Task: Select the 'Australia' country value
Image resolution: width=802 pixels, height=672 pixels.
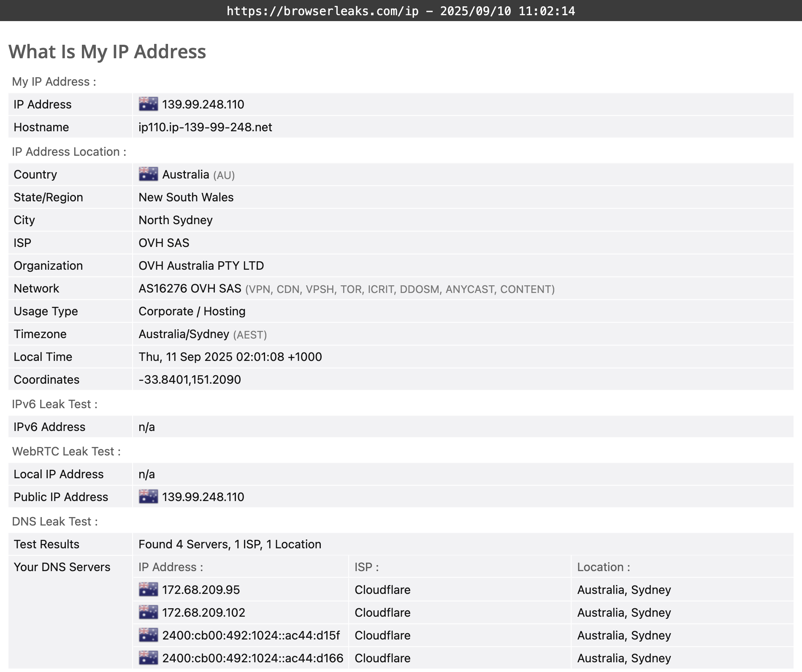Action: (x=186, y=174)
